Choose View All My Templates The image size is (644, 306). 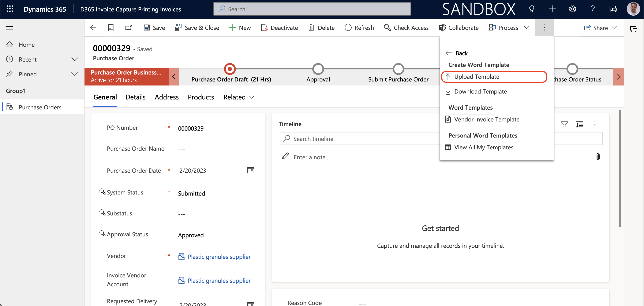click(479, 147)
